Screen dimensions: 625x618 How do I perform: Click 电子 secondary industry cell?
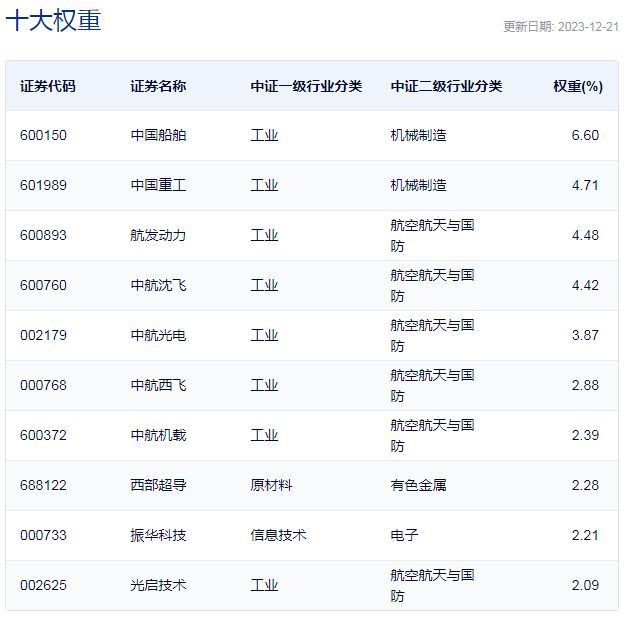point(405,535)
